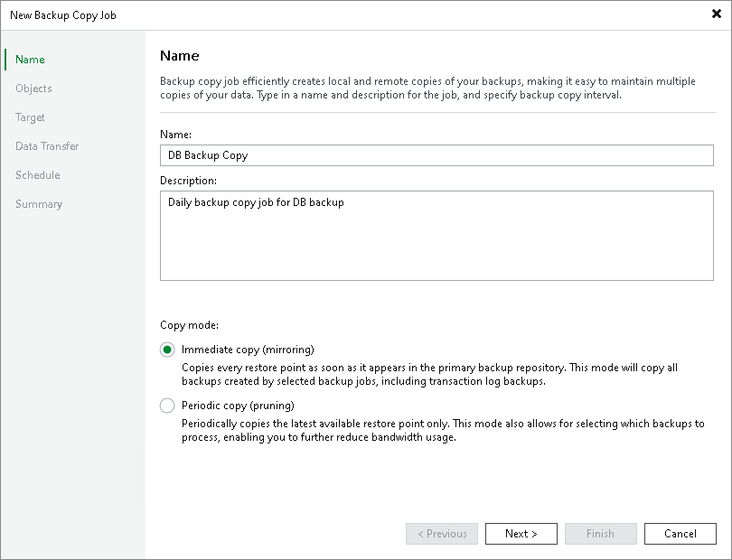Click the Description text box
This screenshot has width=732, height=560.
(x=436, y=235)
